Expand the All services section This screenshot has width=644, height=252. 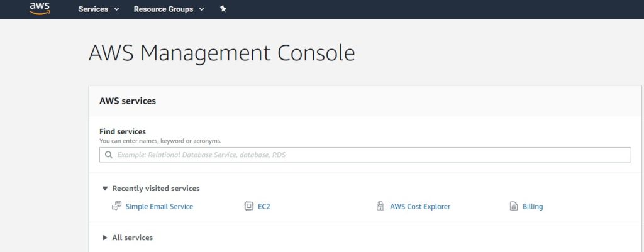point(105,237)
